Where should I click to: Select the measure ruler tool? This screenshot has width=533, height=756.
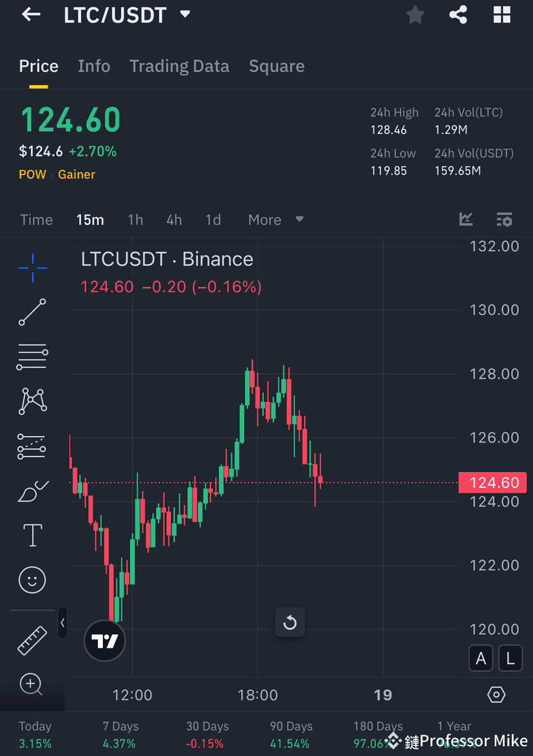pyautogui.click(x=32, y=640)
